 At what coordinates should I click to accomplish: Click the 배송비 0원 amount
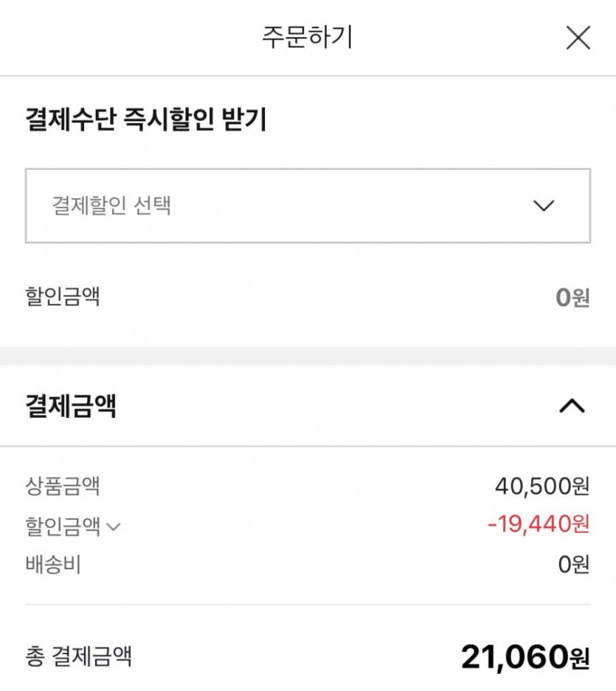pyautogui.click(x=574, y=565)
